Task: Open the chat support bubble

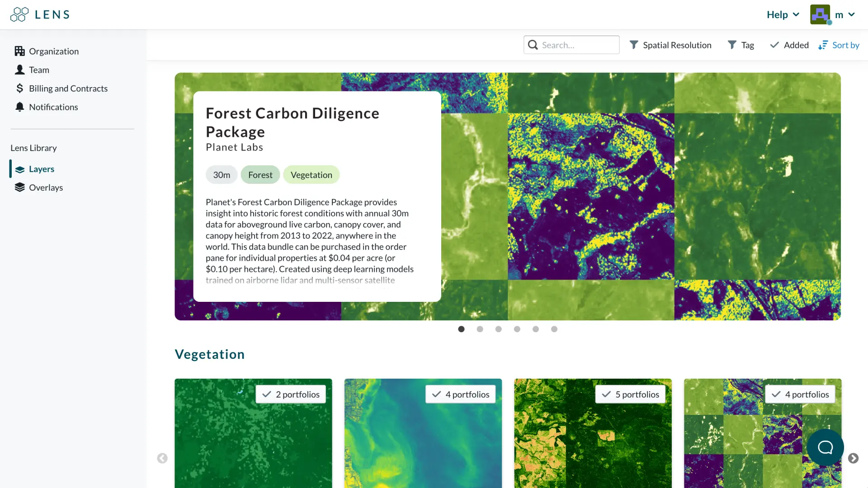Action: [x=825, y=447]
